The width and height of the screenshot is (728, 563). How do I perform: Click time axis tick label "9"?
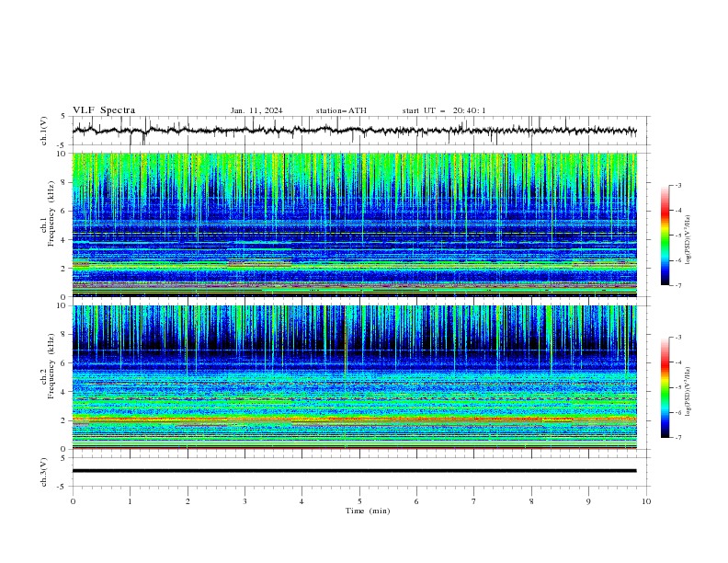click(x=588, y=501)
